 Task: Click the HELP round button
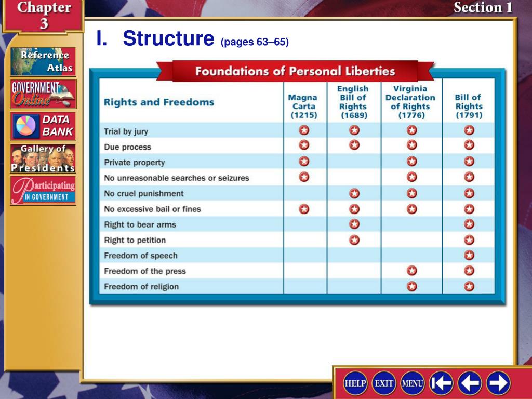355,383
